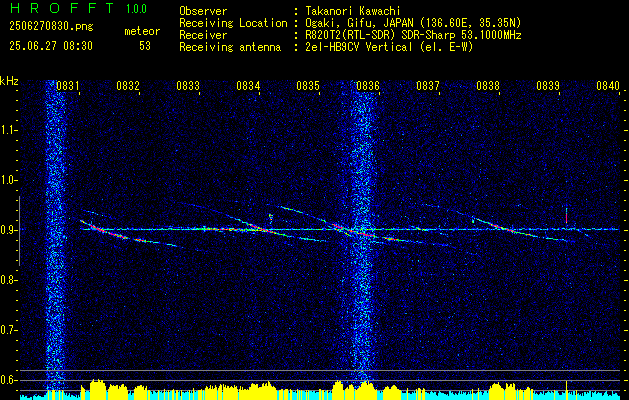Click the antenna description 2el-HB9CV Vertical
Image resolution: width=629 pixels, height=400 pixels.
pos(359,47)
